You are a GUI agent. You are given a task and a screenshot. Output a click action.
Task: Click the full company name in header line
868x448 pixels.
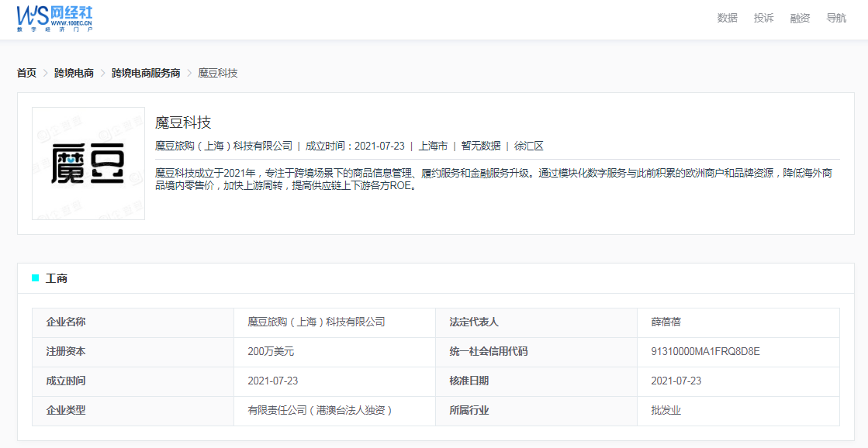pos(223,146)
